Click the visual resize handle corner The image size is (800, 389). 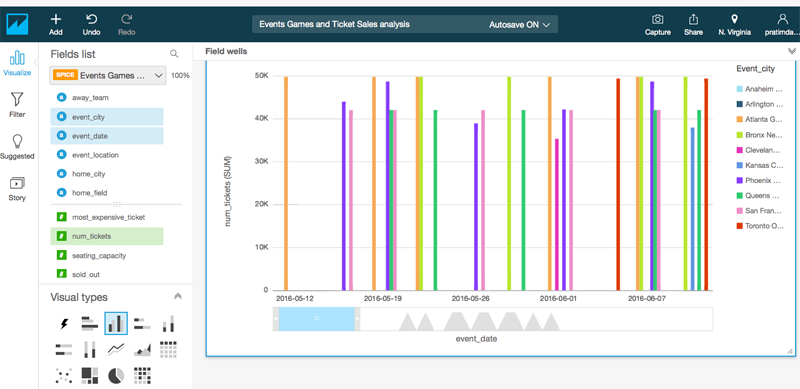790,351
